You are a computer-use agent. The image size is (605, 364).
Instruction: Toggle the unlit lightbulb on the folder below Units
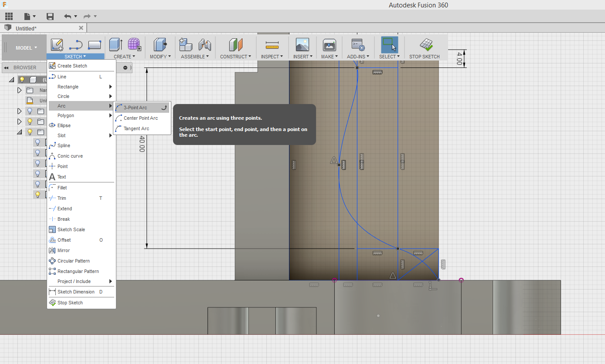tap(30, 111)
